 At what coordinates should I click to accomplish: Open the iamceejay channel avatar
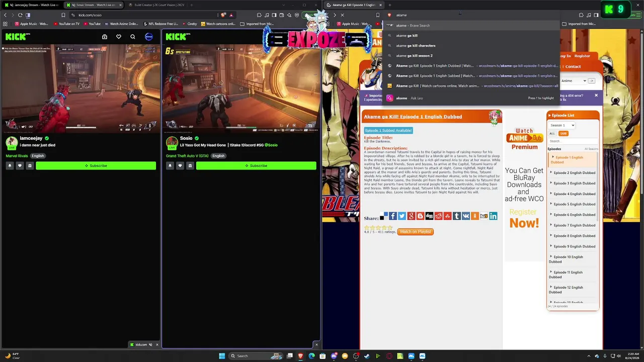pyautogui.click(x=11, y=142)
